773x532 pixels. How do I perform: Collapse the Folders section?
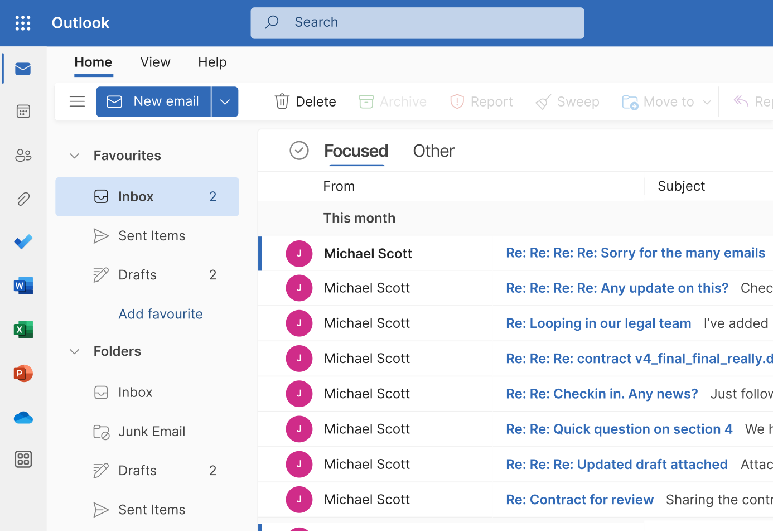tap(75, 351)
